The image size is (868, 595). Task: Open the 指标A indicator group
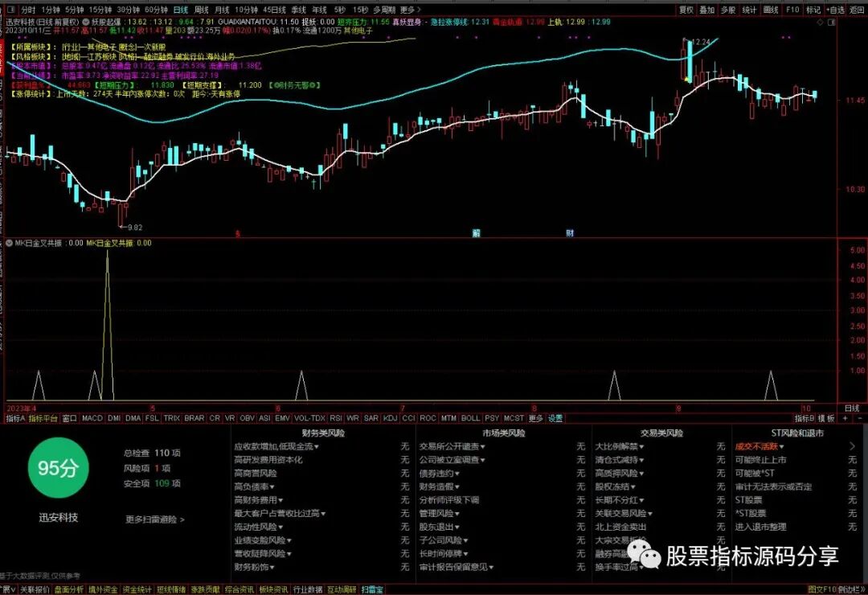[15, 418]
